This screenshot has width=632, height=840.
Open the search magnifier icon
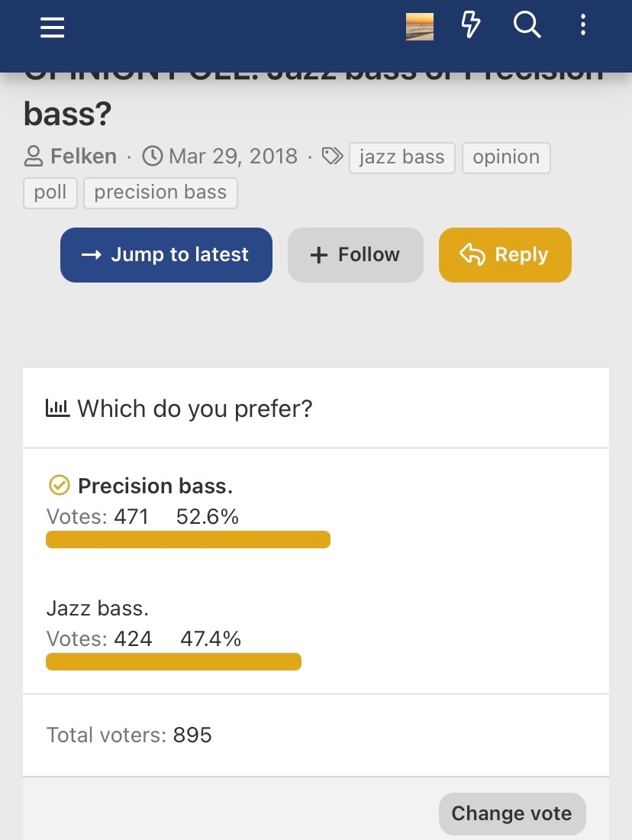tap(527, 25)
